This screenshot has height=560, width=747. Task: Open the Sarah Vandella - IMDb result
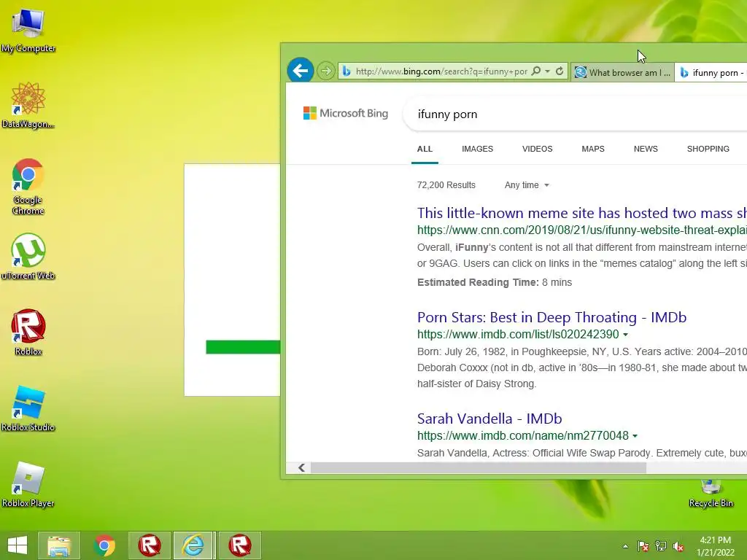pos(489,419)
